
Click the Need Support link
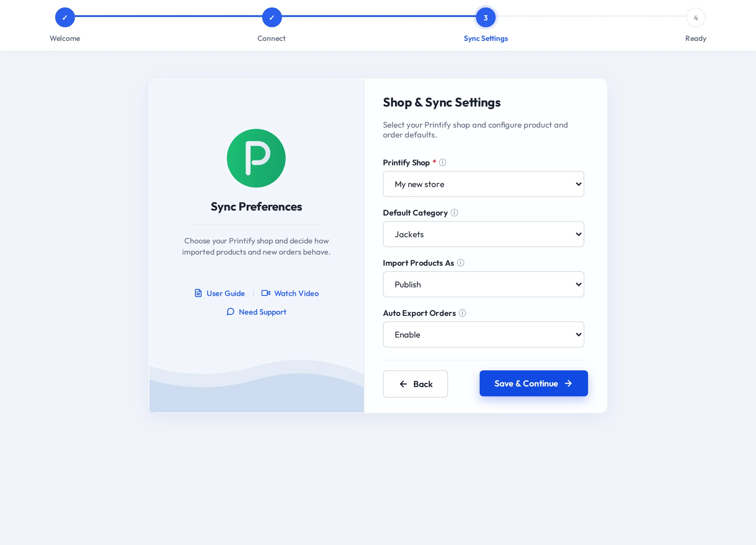256,312
